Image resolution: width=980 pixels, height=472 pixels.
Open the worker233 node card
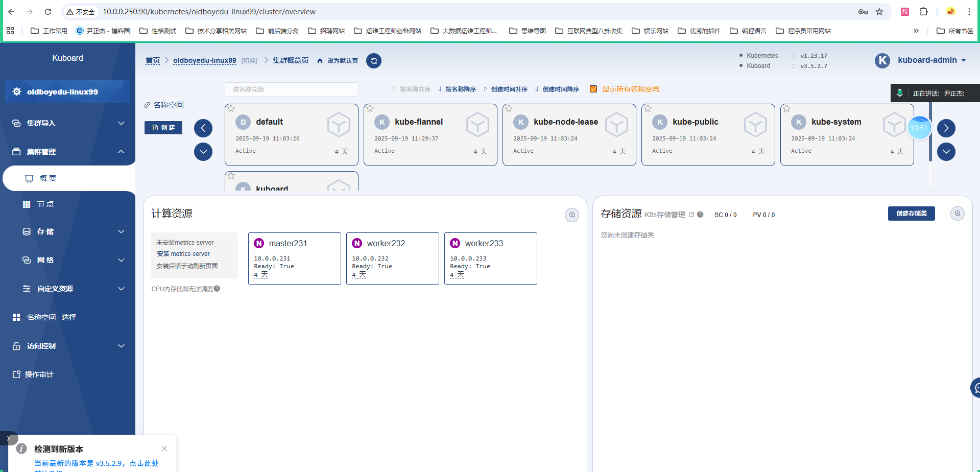(491, 258)
